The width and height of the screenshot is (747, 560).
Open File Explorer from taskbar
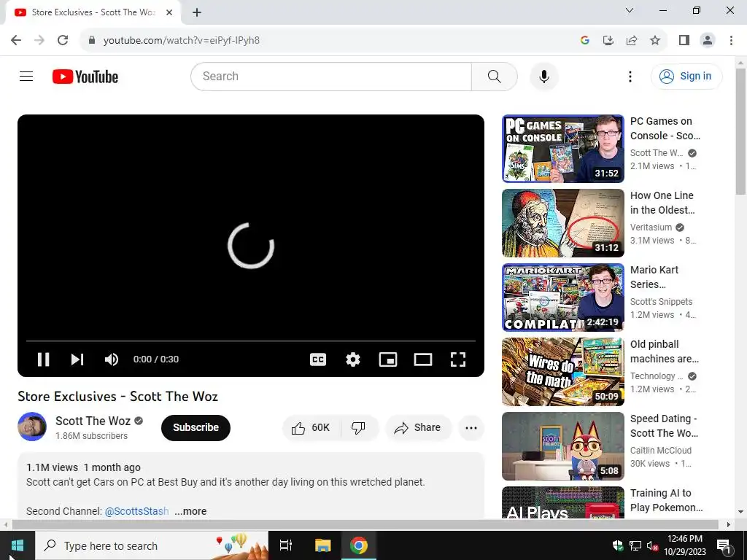tap(322, 545)
